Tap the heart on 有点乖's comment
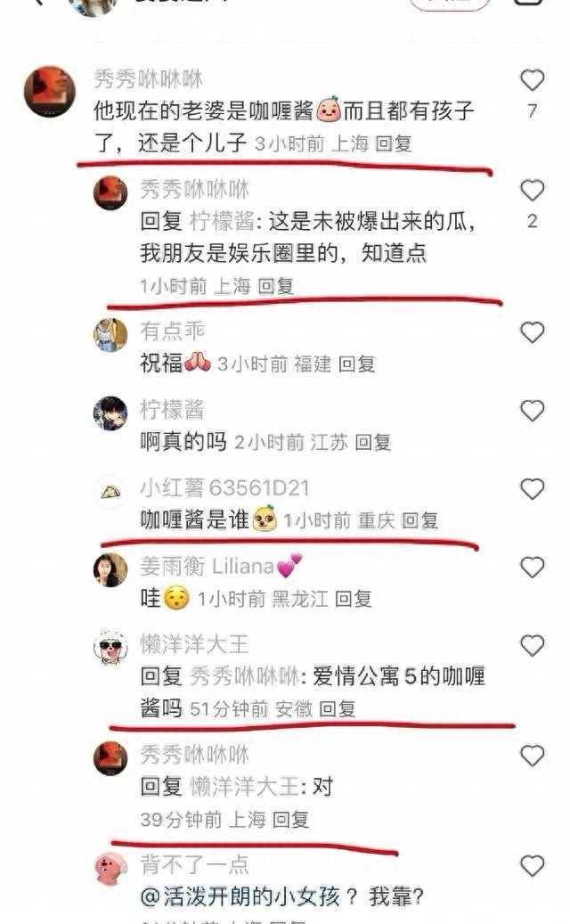Screen dimensions: 570x924 [532, 332]
